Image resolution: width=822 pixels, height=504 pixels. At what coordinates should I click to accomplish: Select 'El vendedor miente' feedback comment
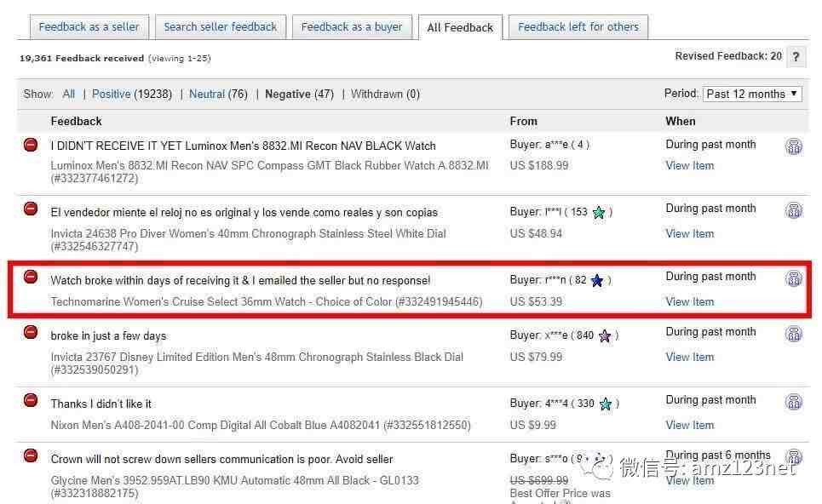244,212
